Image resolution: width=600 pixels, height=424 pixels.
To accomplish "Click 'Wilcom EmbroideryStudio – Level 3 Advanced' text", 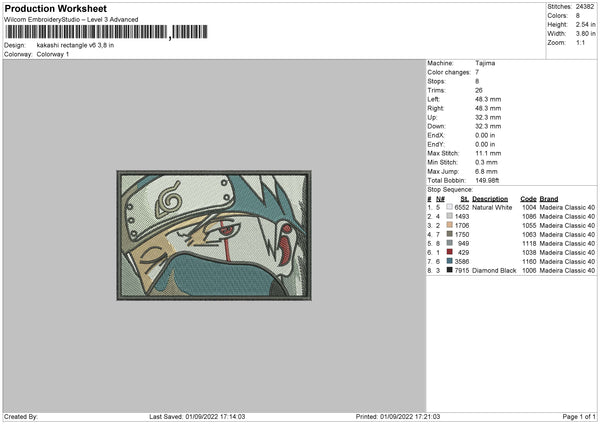I will [x=71, y=20].
